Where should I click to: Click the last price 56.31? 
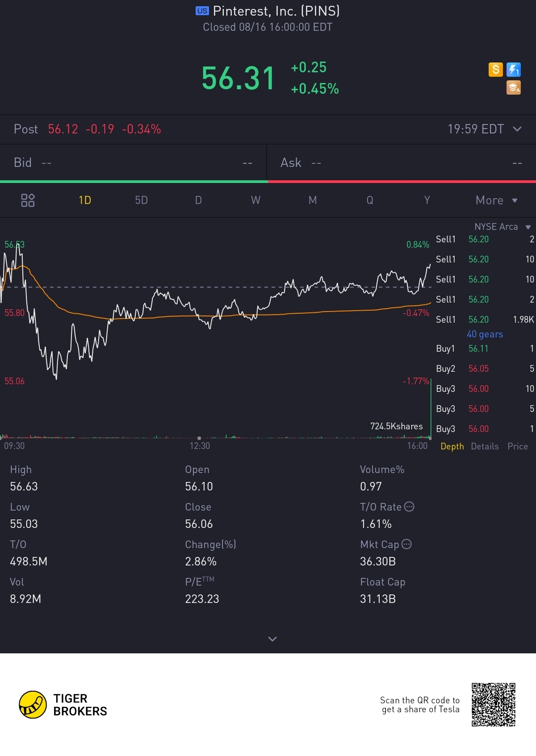click(238, 78)
